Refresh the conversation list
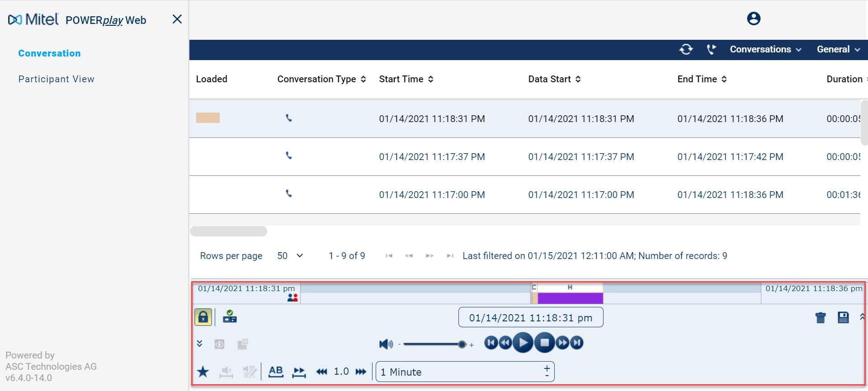Image resolution: width=868 pixels, height=391 pixels. (686, 49)
